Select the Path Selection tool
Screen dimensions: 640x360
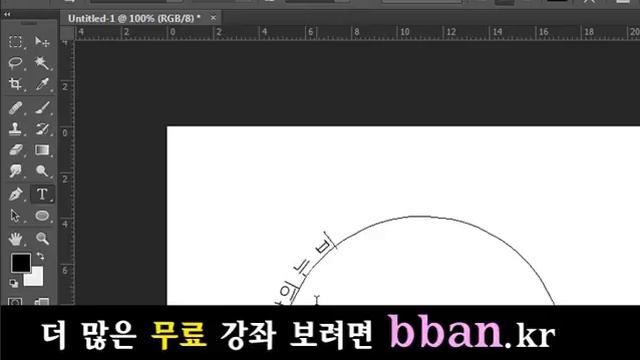coord(16,216)
